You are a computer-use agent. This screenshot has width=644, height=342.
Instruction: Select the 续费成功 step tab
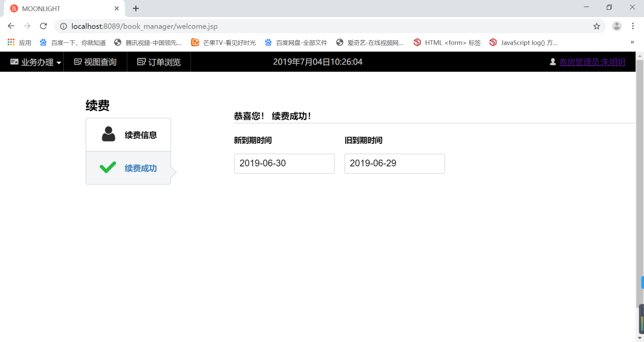coord(128,168)
